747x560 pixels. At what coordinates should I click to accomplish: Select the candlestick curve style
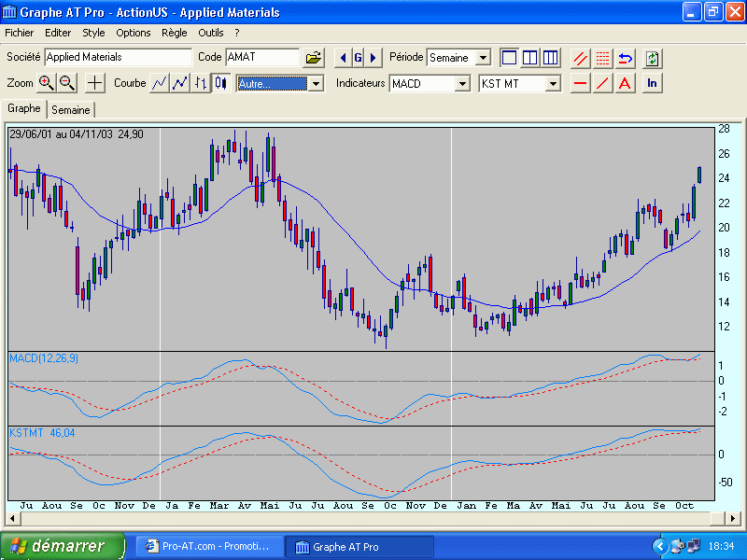click(221, 83)
